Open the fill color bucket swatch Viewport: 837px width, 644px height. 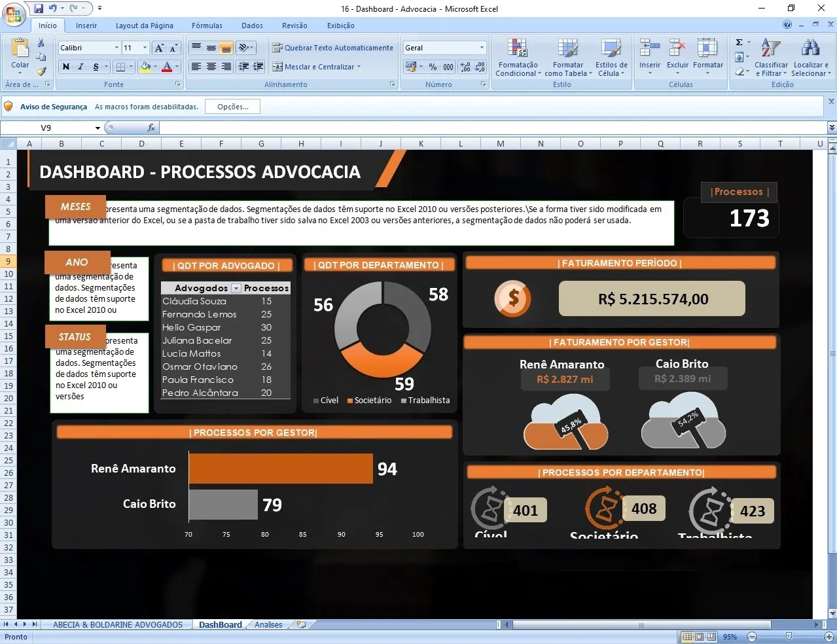(145, 67)
